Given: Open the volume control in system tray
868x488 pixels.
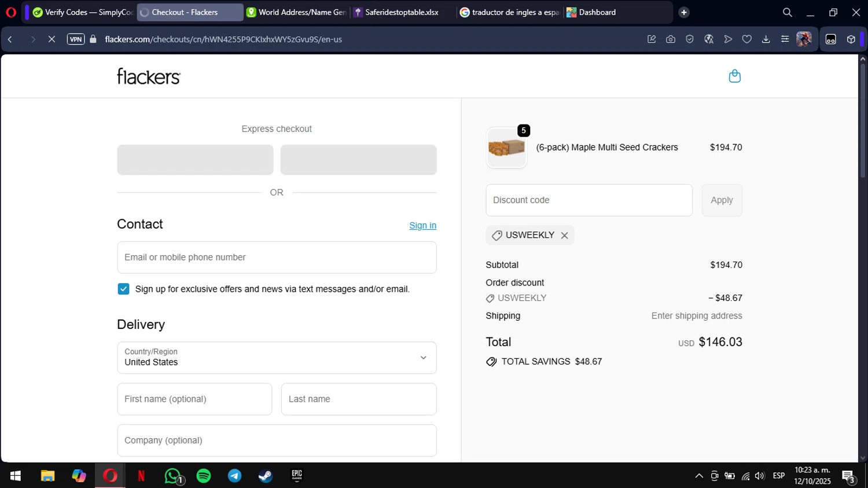Looking at the screenshot, I should (x=760, y=476).
